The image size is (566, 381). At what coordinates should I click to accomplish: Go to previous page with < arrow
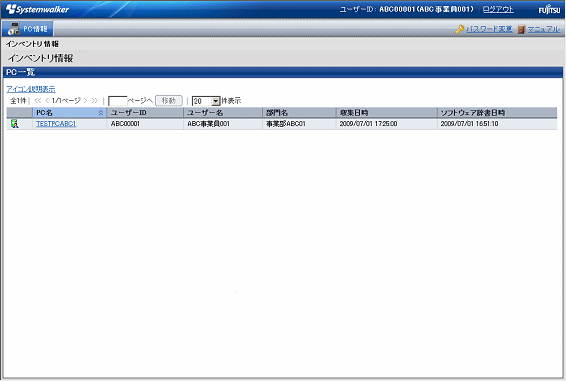coord(47,100)
